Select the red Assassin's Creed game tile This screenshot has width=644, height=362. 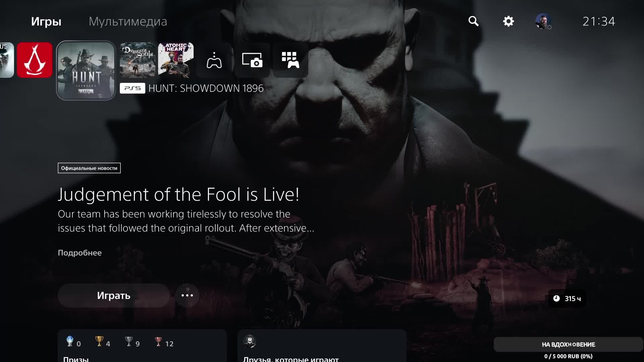tap(35, 60)
